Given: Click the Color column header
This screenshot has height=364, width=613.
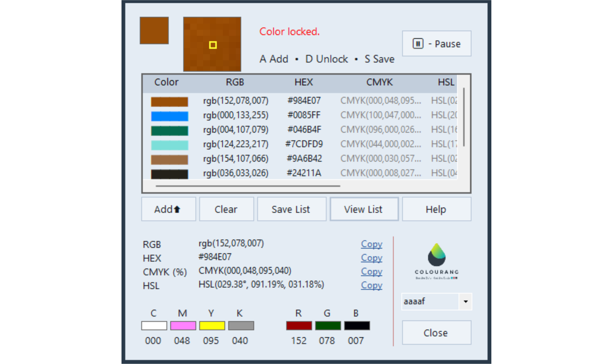Looking at the screenshot, I should point(166,82).
